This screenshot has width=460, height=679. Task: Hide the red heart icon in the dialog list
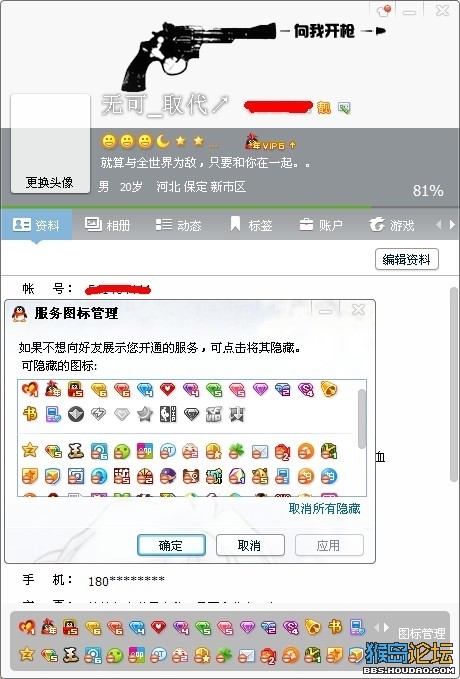[x=168, y=389]
